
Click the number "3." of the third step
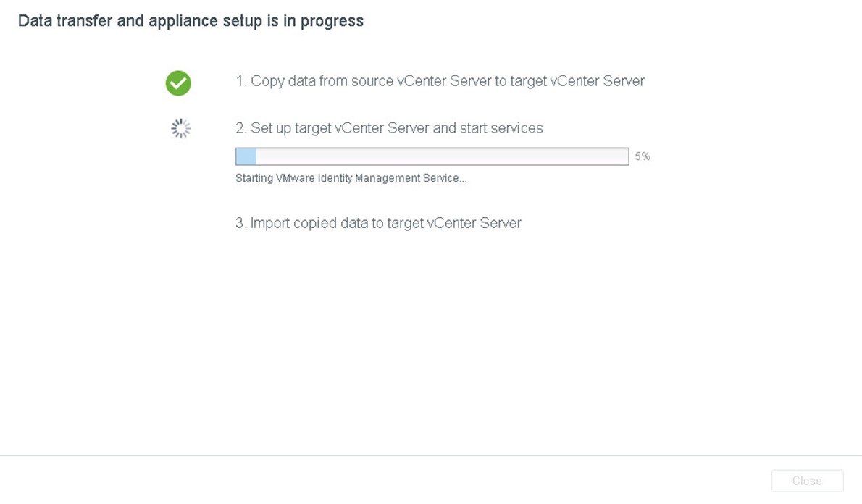(x=240, y=223)
